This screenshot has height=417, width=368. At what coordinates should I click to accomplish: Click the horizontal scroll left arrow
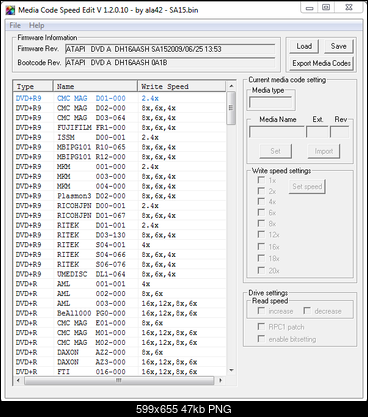click(x=18, y=380)
